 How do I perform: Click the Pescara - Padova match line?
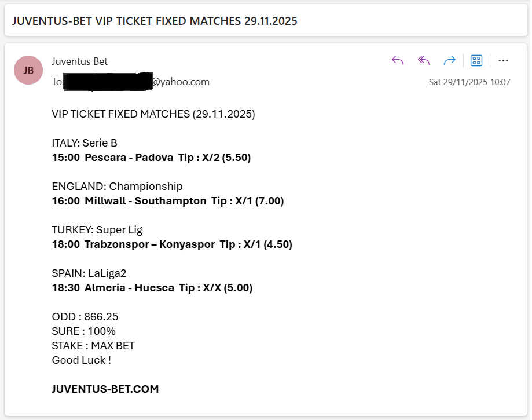[152, 157]
